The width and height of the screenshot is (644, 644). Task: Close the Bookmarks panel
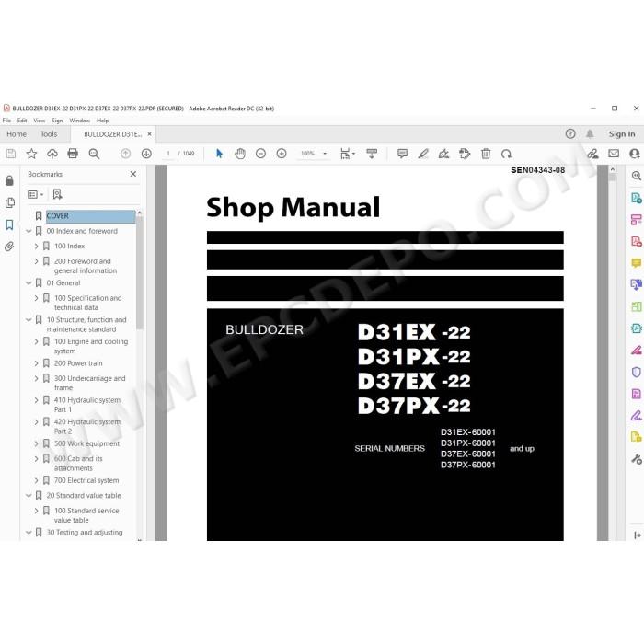coord(133,174)
